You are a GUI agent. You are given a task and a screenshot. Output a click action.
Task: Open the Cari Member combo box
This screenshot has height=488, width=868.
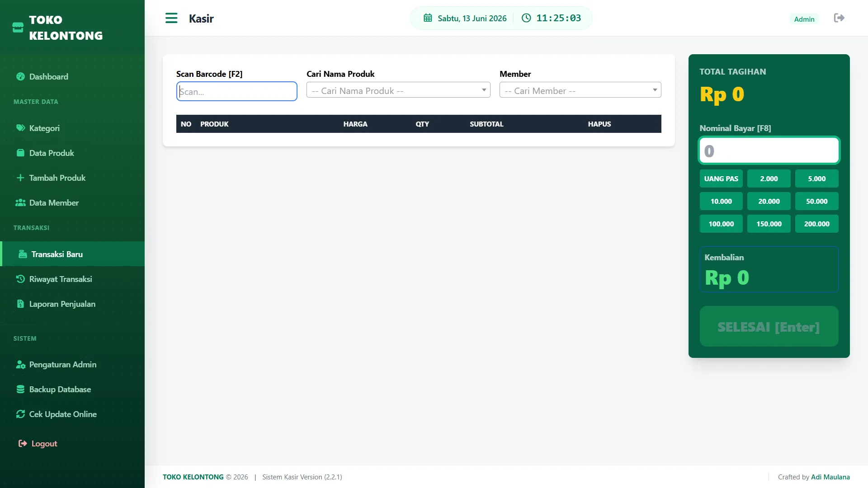point(580,90)
